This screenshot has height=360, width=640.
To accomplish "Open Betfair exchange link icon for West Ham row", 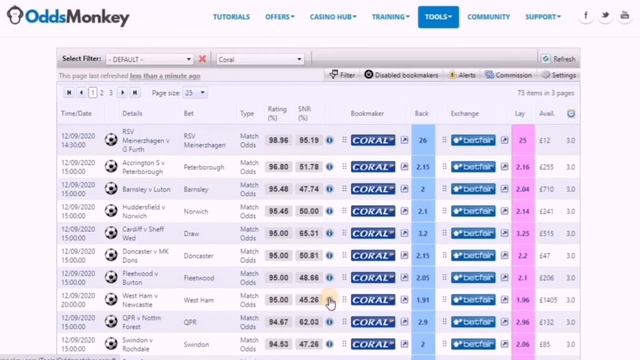I will tap(504, 300).
